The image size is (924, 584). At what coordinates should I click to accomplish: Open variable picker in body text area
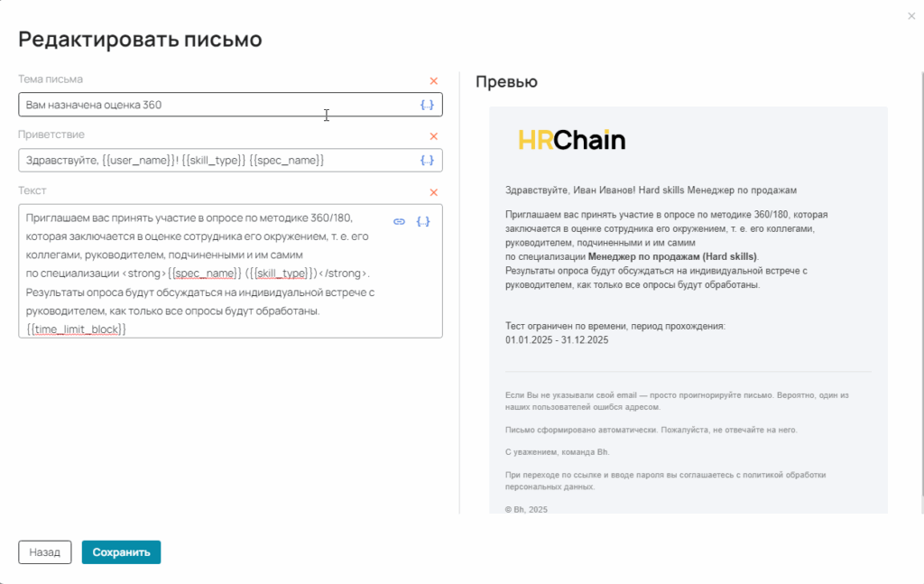coord(422,221)
